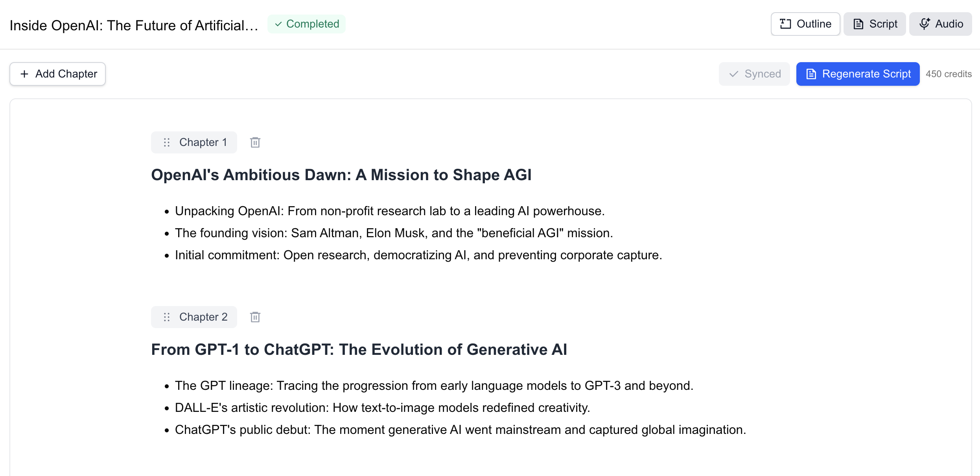Click the plus icon on Add Chapter
This screenshot has height=476, width=980.
pyautogui.click(x=24, y=74)
